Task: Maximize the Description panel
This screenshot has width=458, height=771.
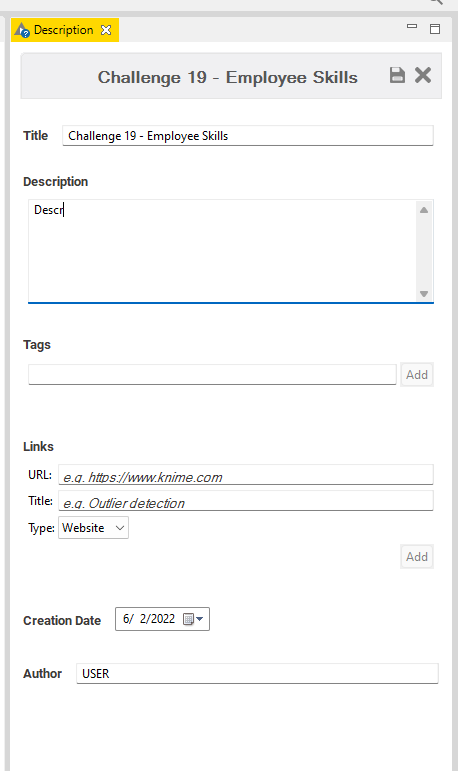Action: (x=435, y=29)
